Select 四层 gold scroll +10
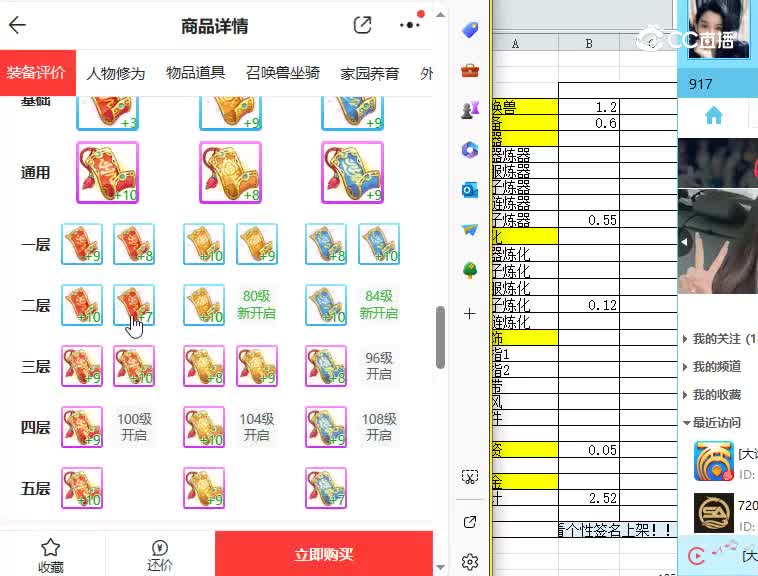 (204, 427)
